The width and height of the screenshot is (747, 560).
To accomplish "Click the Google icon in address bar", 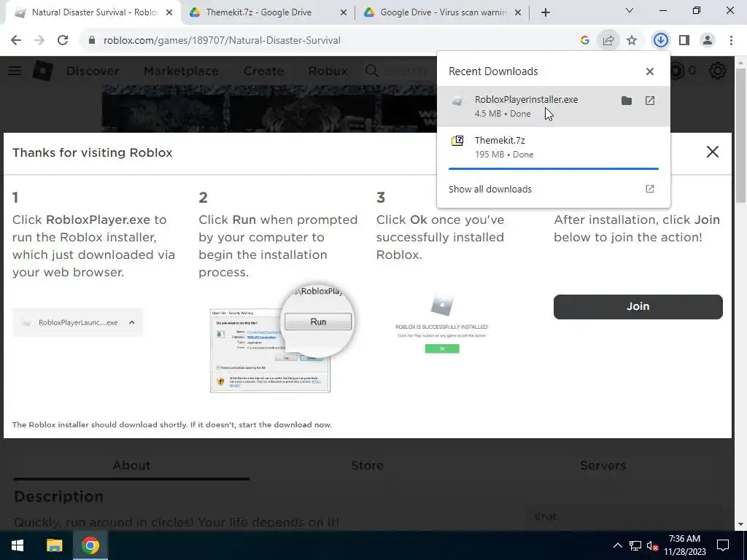I will (584, 41).
